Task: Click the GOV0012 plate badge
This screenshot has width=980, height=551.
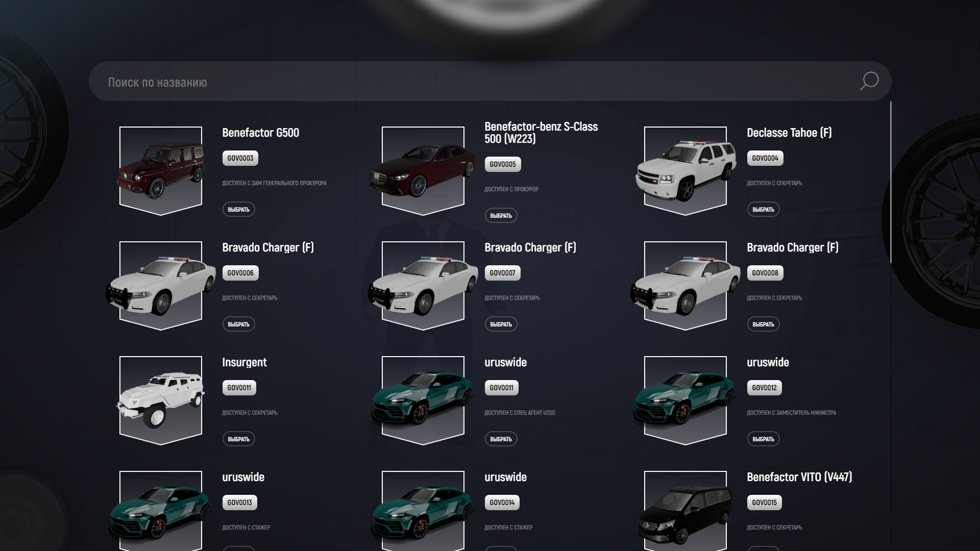Action: point(764,388)
